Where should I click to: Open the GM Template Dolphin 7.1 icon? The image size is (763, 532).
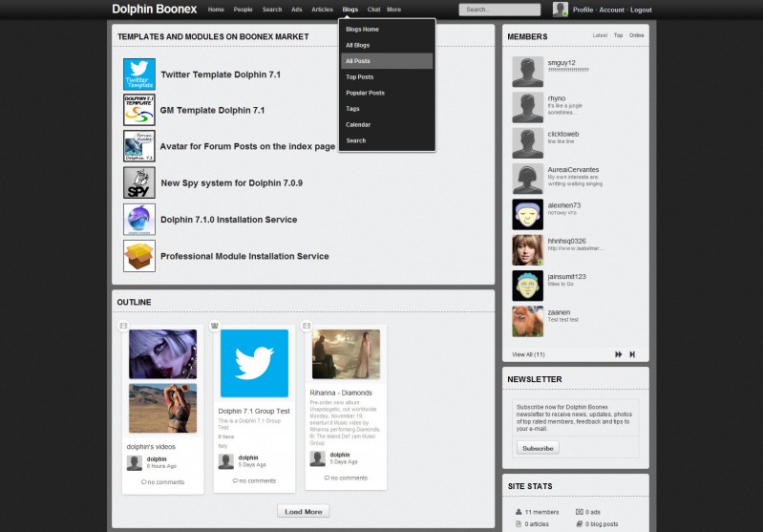139,110
